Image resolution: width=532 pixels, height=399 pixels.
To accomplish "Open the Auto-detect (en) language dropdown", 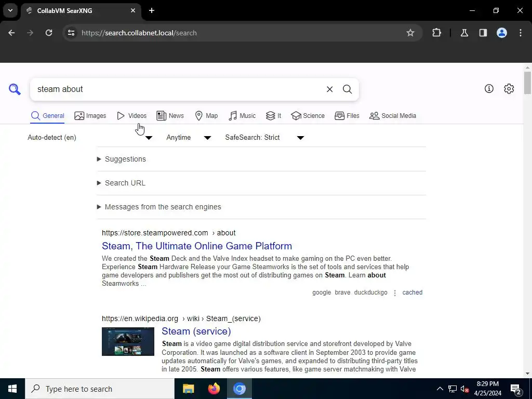I will [x=90, y=137].
